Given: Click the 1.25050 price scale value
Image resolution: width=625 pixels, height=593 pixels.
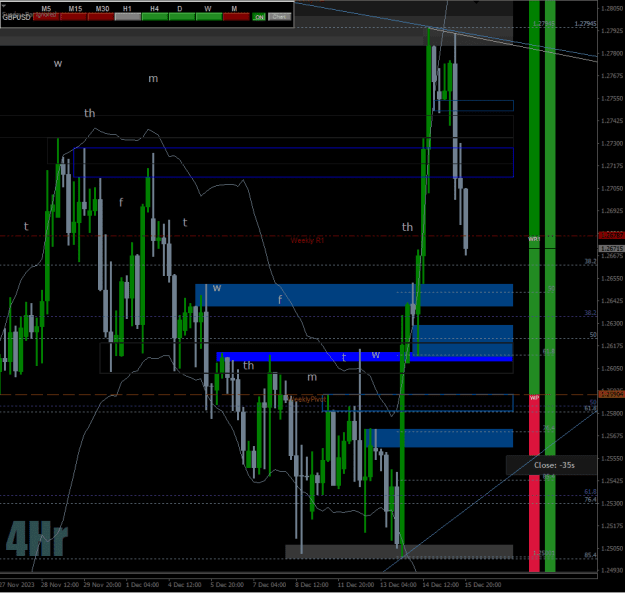Looking at the screenshot, I should point(612,549).
